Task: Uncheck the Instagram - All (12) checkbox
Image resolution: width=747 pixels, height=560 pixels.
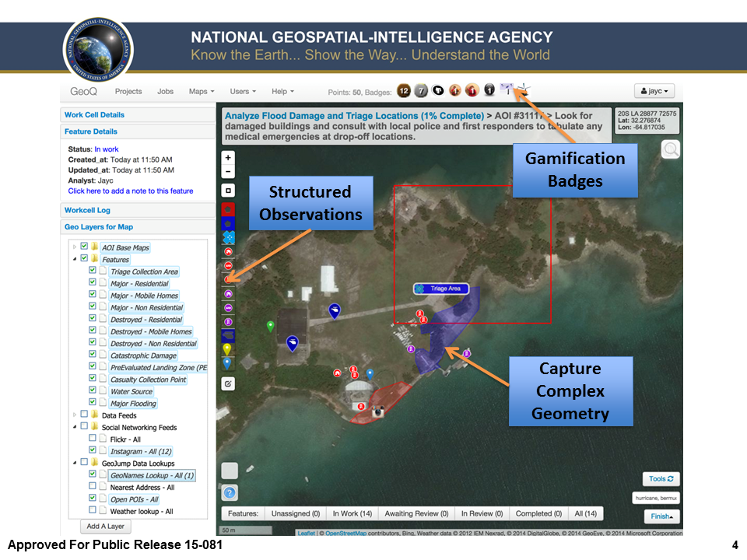Action: tap(93, 450)
